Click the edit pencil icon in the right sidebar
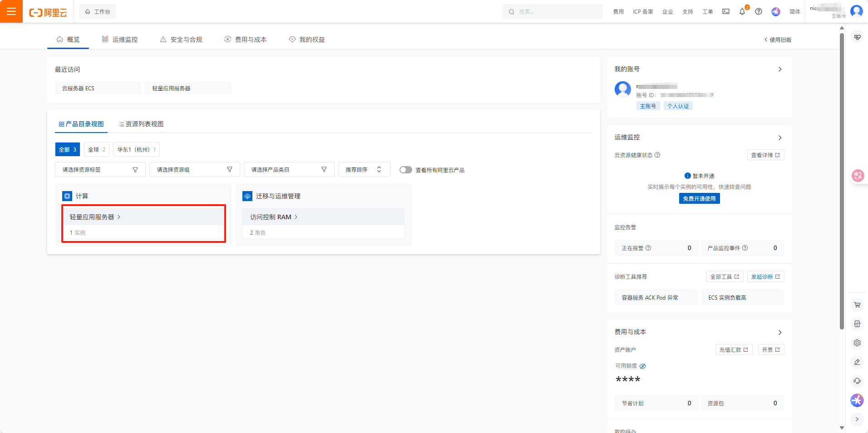The width and height of the screenshot is (868, 433). 857,362
